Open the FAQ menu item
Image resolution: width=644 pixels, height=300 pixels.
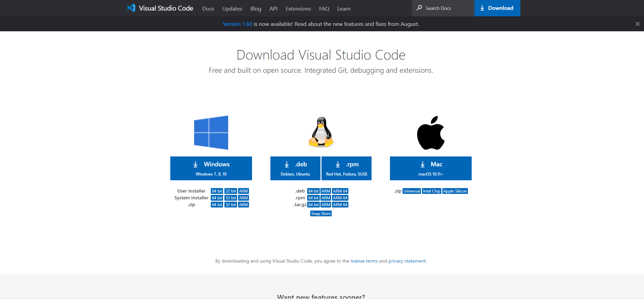(324, 9)
